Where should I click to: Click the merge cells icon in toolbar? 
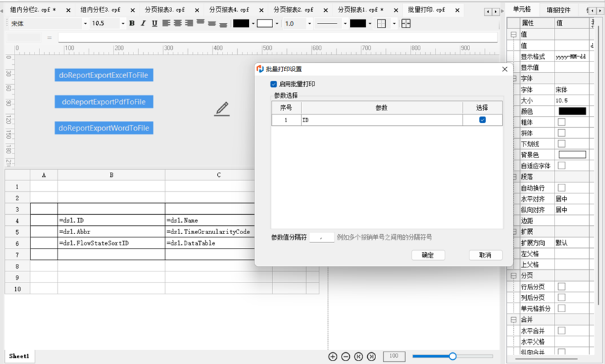click(x=406, y=23)
